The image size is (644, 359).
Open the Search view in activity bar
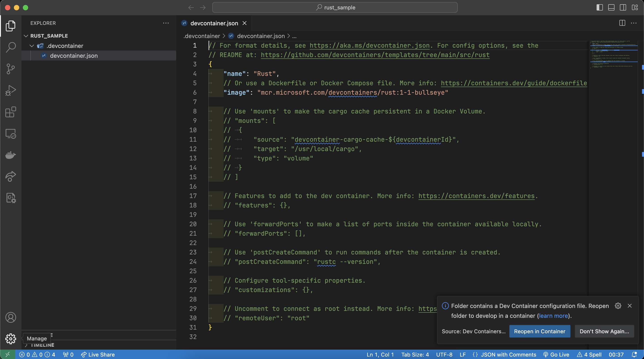(x=11, y=47)
